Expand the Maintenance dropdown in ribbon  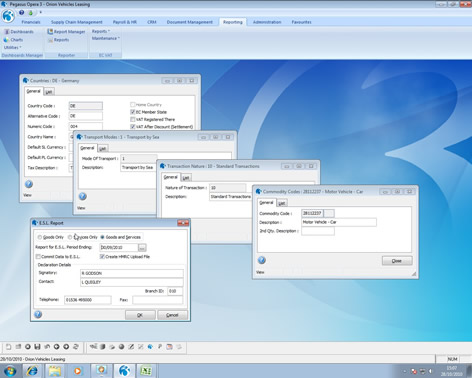(x=106, y=38)
